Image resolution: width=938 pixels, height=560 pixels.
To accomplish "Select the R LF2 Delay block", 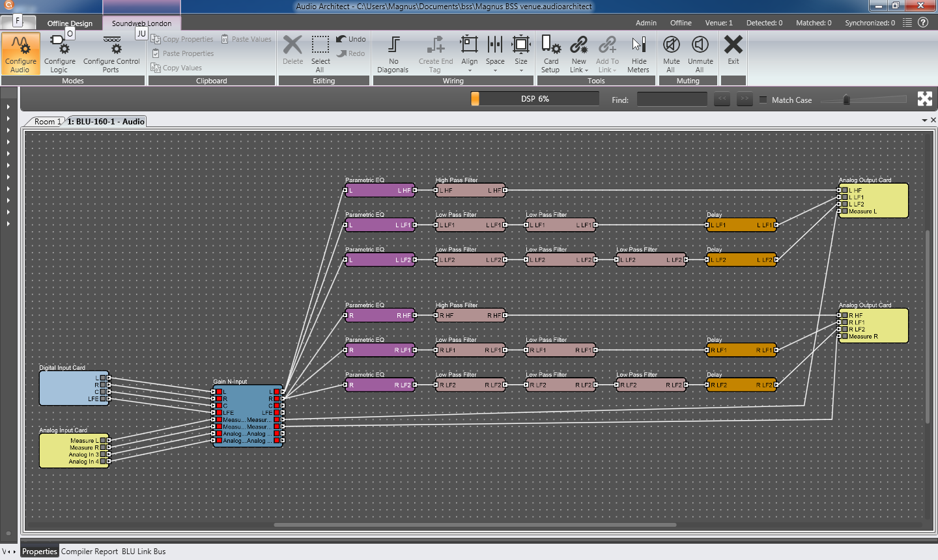I will (741, 385).
